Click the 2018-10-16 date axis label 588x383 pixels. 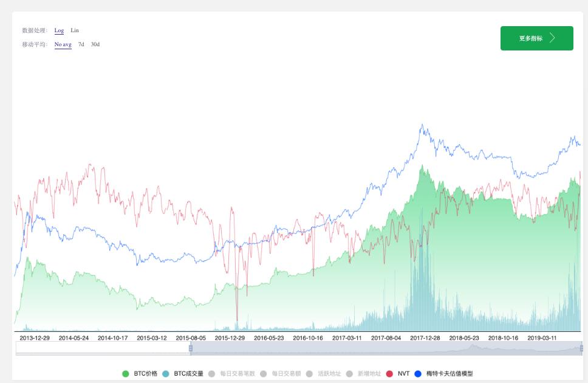click(x=503, y=338)
